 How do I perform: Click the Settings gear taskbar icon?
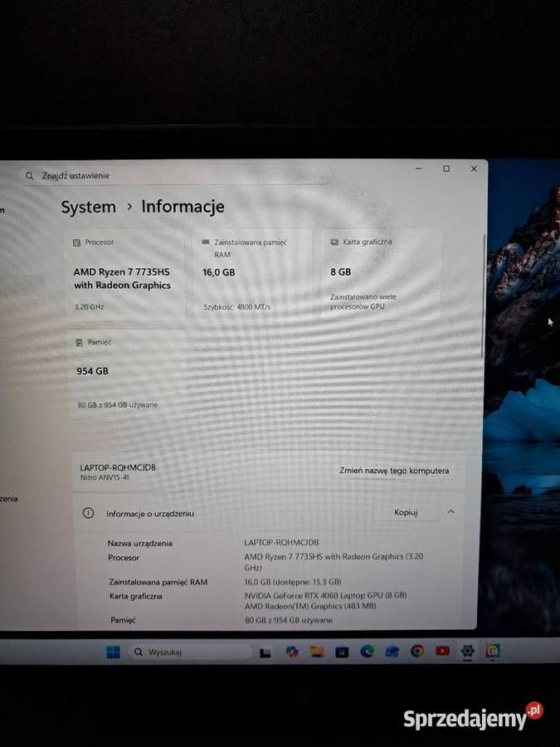[x=467, y=651]
